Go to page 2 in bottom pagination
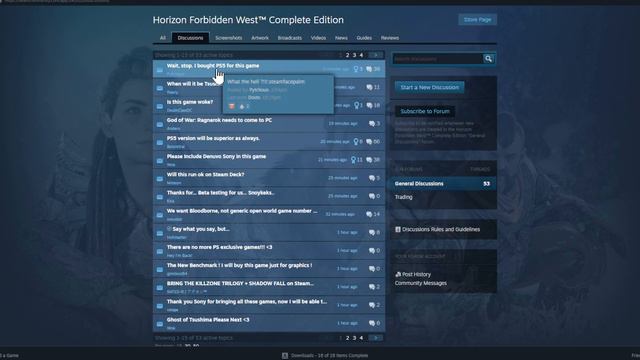 tap(347, 338)
